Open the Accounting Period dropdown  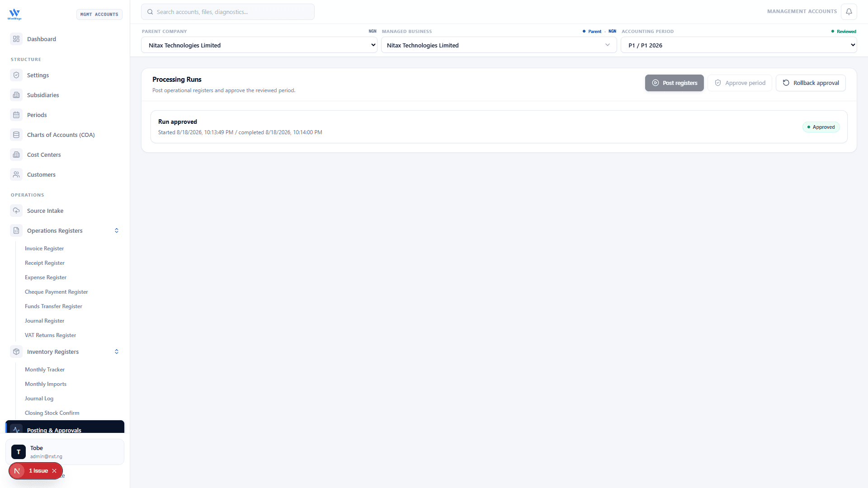(739, 45)
